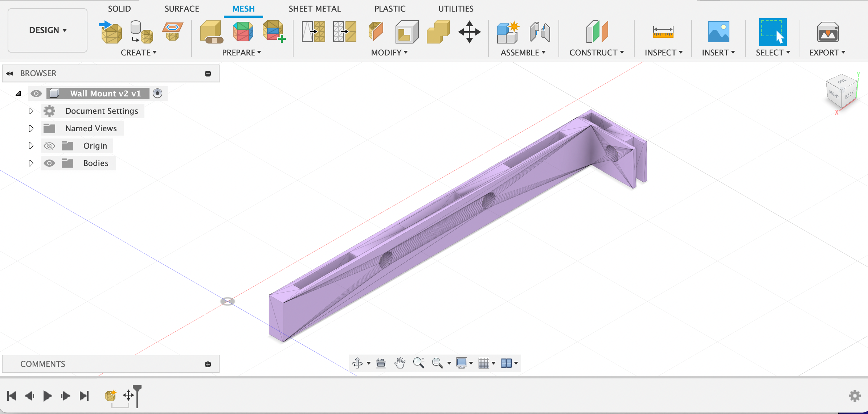Open the MODIFY dropdown menu

[389, 53]
